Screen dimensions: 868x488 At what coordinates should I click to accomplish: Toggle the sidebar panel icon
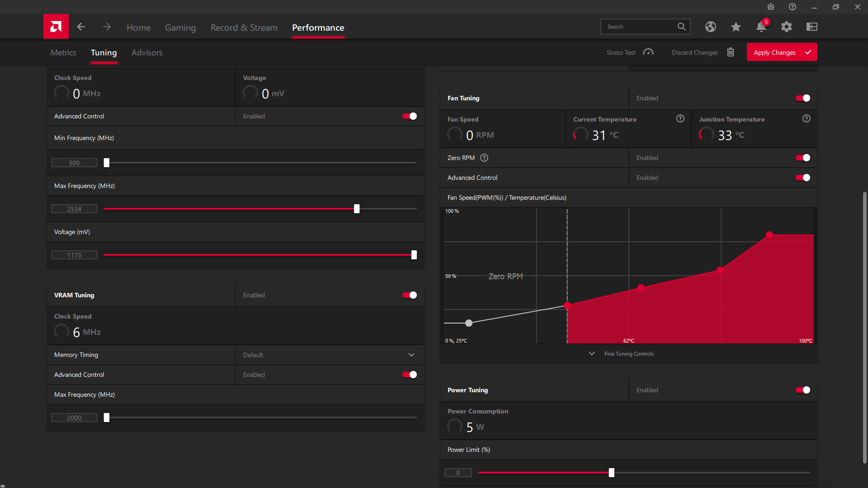[812, 27]
